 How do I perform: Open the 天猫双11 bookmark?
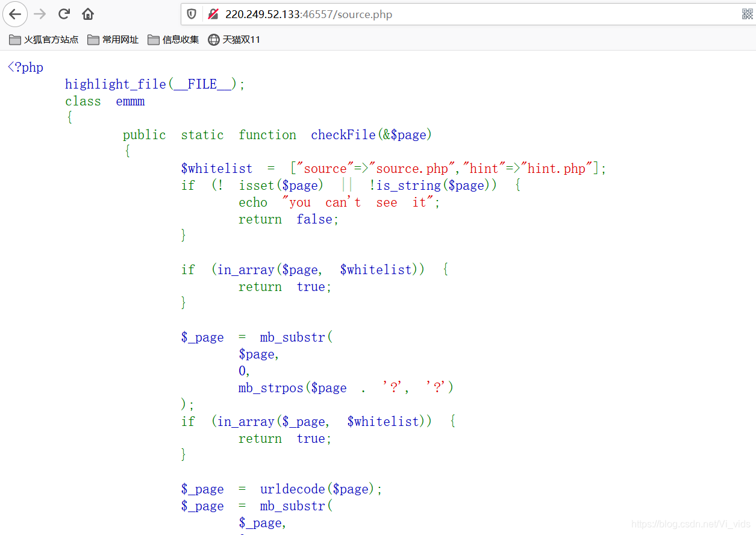point(234,40)
